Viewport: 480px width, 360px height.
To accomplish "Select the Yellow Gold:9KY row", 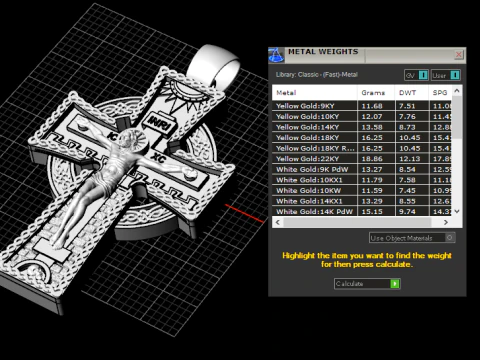I will click(x=362, y=106).
